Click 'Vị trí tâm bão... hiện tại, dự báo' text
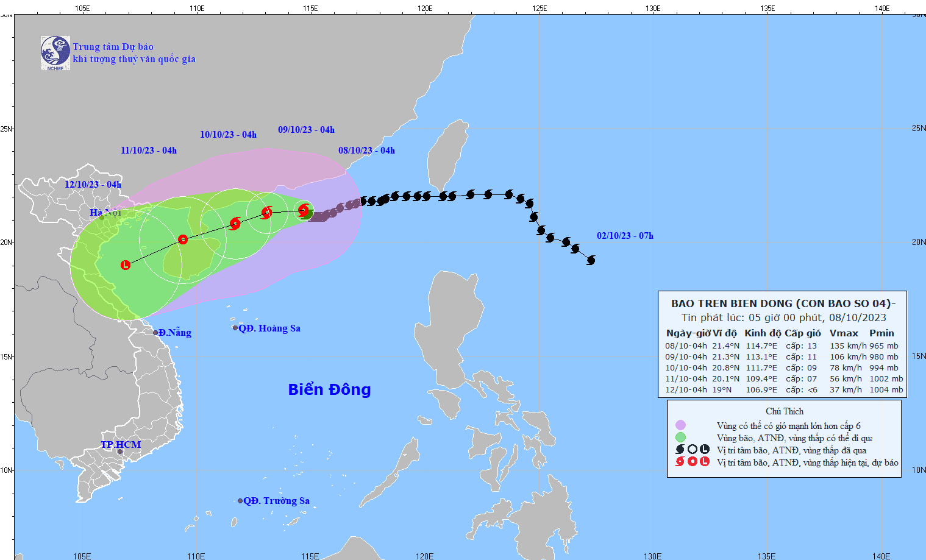Image resolution: width=926 pixels, height=560 pixels. [808, 463]
